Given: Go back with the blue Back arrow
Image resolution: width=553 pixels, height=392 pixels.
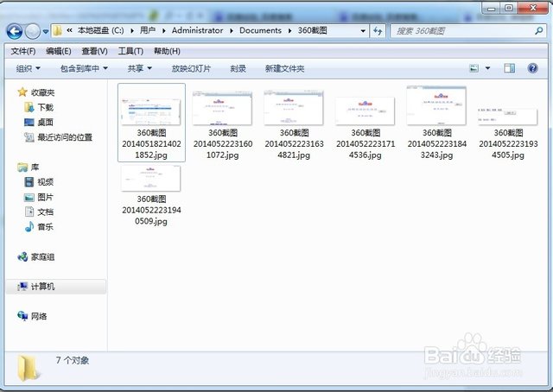Looking at the screenshot, I should tap(15, 31).
